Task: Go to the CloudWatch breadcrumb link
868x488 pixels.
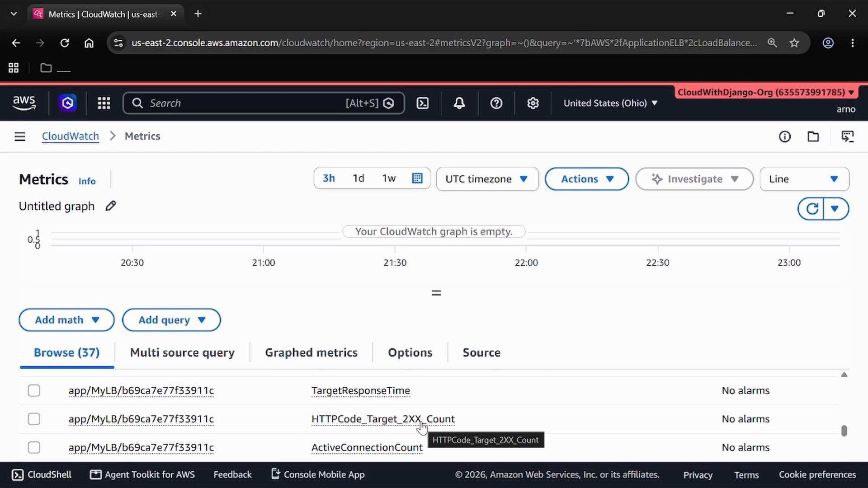Action: tap(70, 136)
